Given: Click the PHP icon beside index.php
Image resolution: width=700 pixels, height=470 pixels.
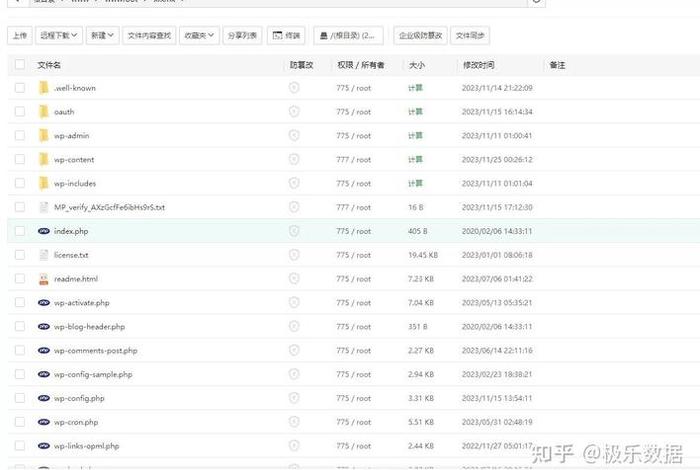Looking at the screenshot, I should click(43, 231).
